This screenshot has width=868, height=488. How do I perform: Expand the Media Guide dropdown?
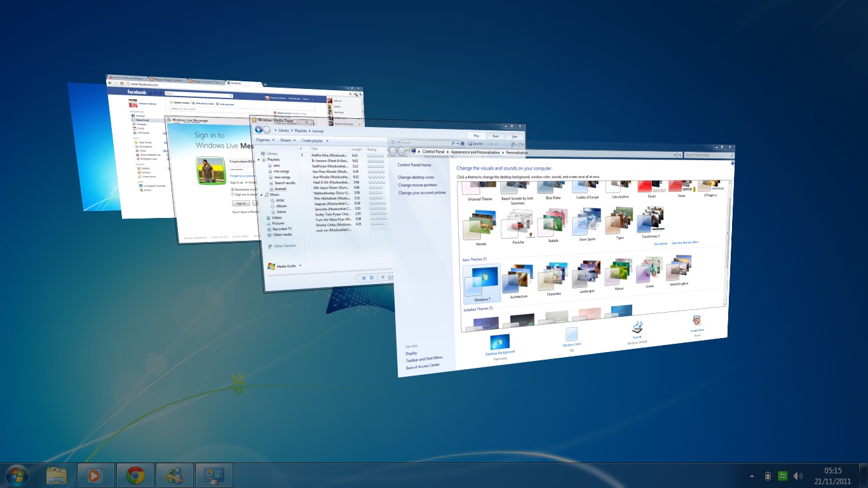(300, 266)
